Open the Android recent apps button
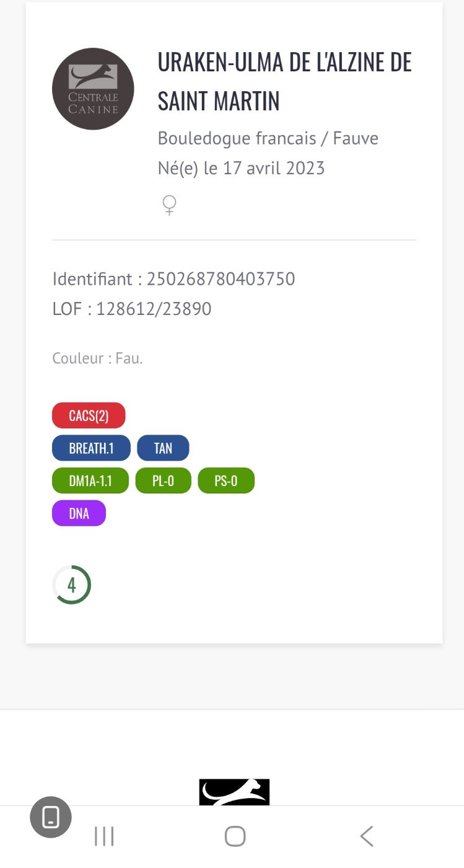The image size is (464, 868). click(104, 836)
